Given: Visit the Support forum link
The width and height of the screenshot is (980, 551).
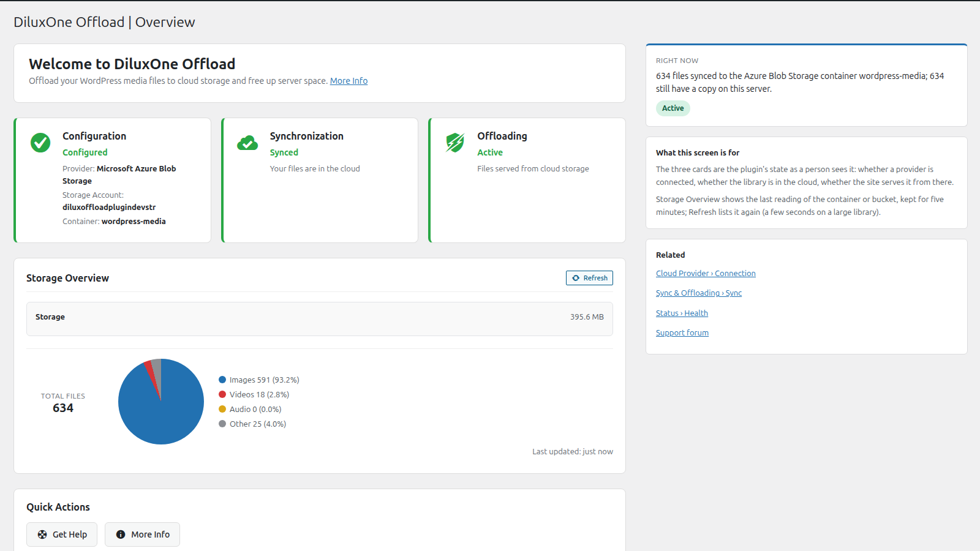Looking at the screenshot, I should click(x=682, y=333).
